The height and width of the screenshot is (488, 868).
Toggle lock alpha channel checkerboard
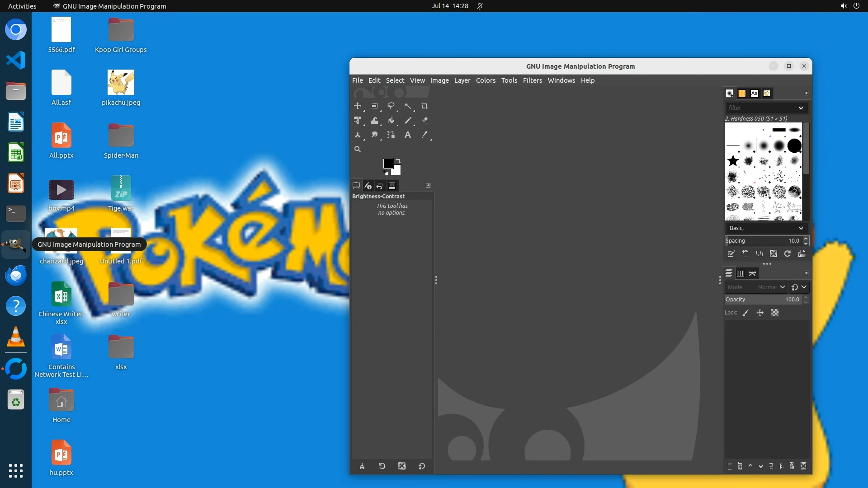(775, 313)
